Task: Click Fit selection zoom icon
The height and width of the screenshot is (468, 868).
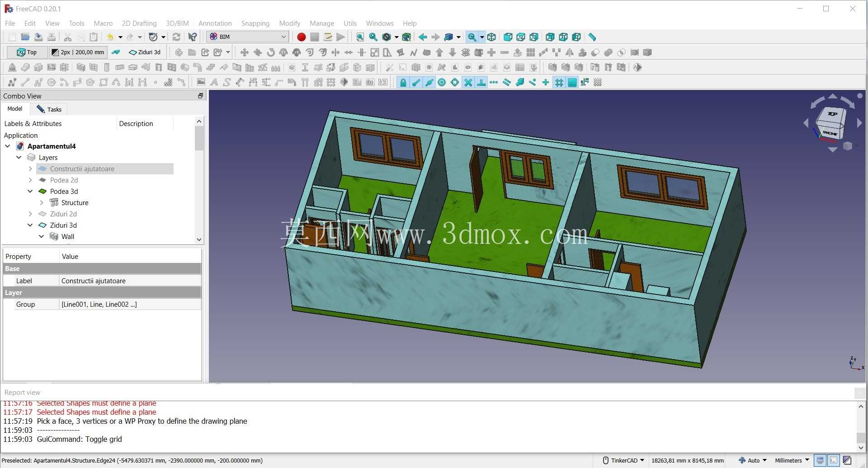Action: (x=373, y=37)
